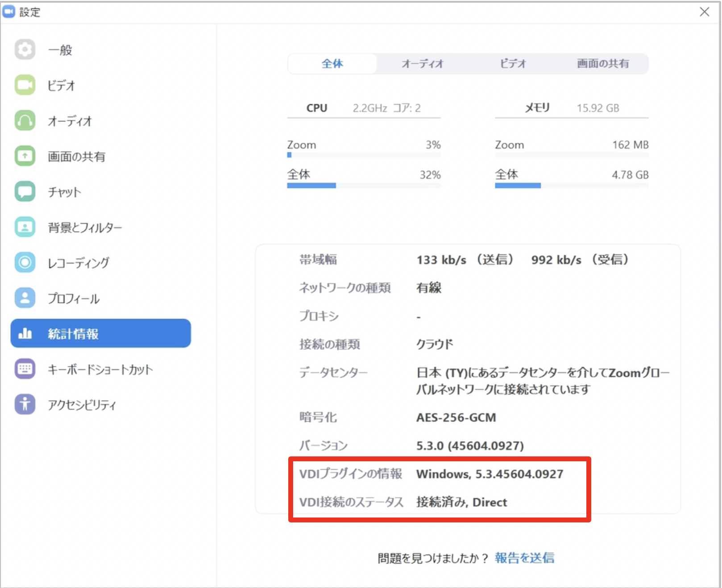Open the 一般 settings section
Viewport: 722px width, 588px height.
(x=60, y=50)
